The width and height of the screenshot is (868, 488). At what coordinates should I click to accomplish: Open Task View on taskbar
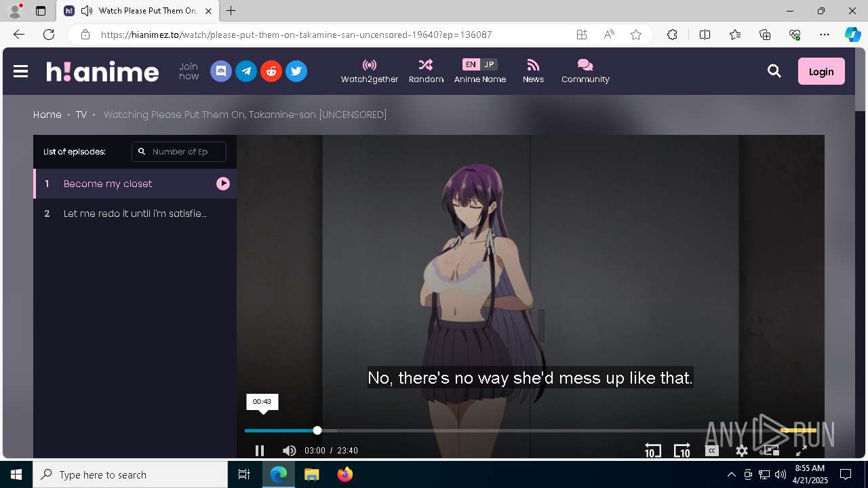[244, 474]
